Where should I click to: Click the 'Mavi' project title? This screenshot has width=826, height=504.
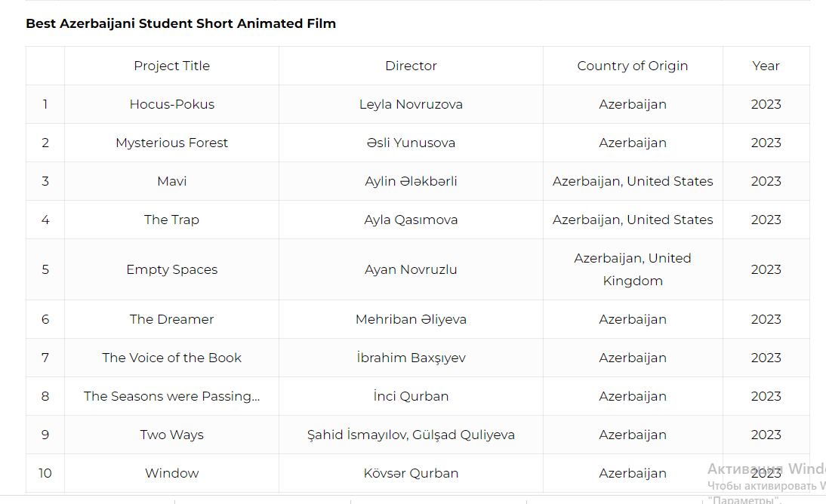pyautogui.click(x=171, y=181)
